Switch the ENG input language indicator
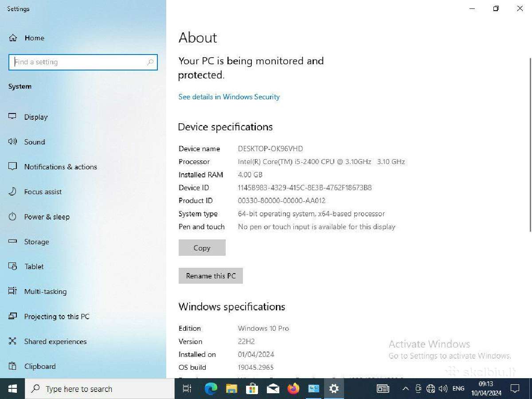Screen dimensions: 532x399 click(x=458, y=389)
